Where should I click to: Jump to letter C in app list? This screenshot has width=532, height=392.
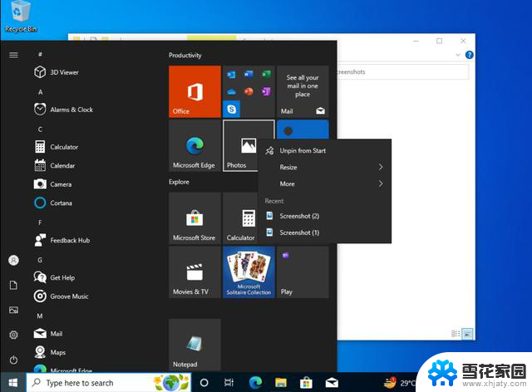coord(41,130)
